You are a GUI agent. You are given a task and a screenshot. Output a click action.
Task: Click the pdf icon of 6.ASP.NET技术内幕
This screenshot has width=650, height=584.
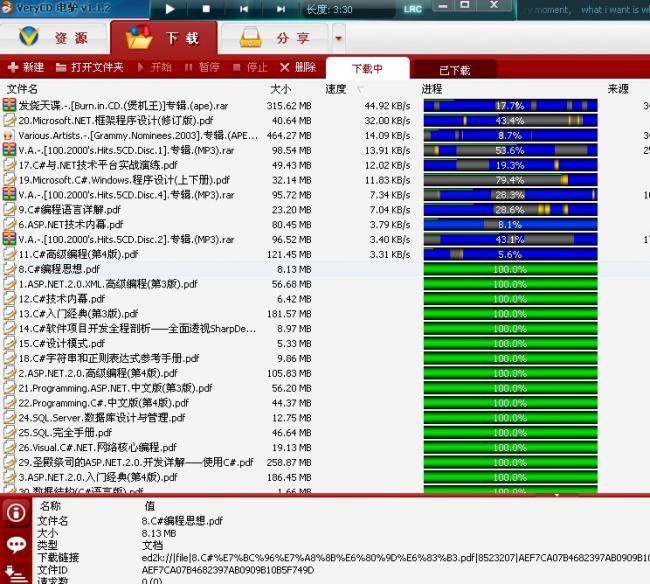pyautogui.click(x=9, y=224)
